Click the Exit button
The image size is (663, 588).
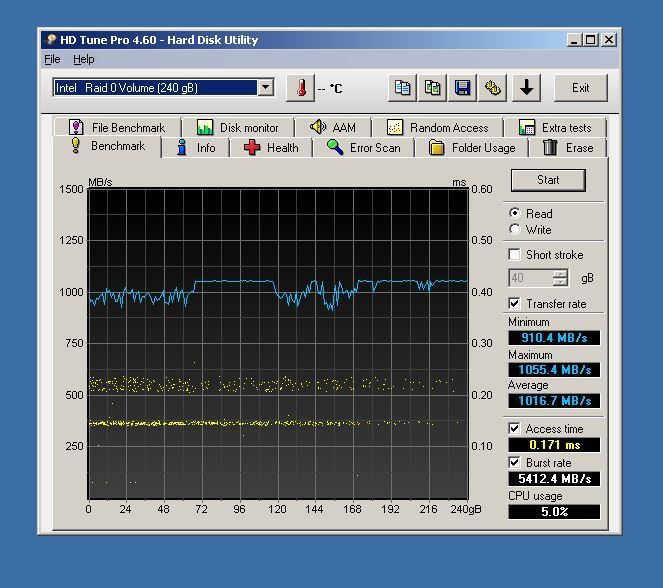[581, 88]
